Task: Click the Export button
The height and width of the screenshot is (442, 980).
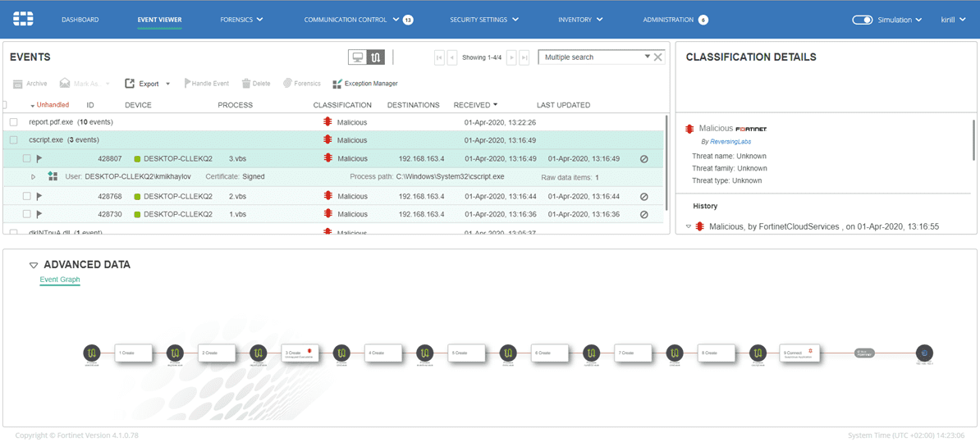Action: pyautogui.click(x=148, y=84)
